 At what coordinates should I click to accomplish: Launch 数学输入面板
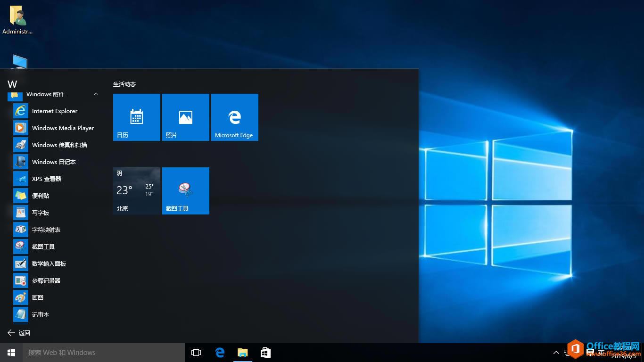click(55, 264)
